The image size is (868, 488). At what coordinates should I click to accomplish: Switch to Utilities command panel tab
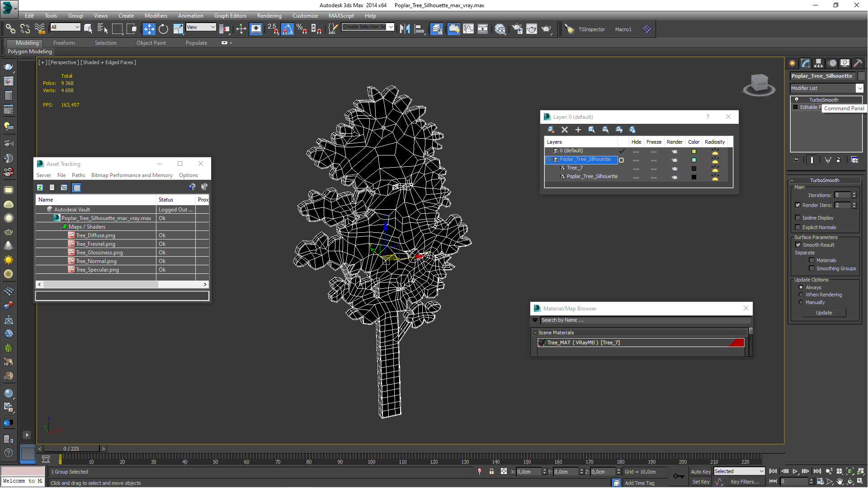click(x=858, y=63)
